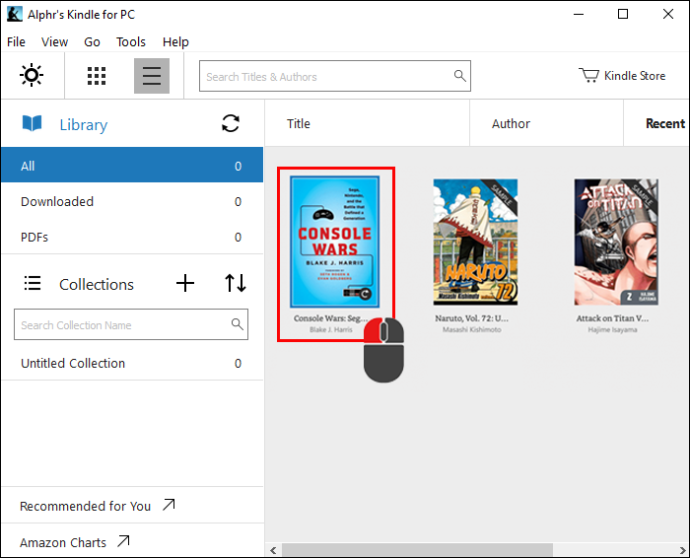Focus the Search Collection Name field
The height and width of the screenshot is (558, 690).
click(x=131, y=324)
